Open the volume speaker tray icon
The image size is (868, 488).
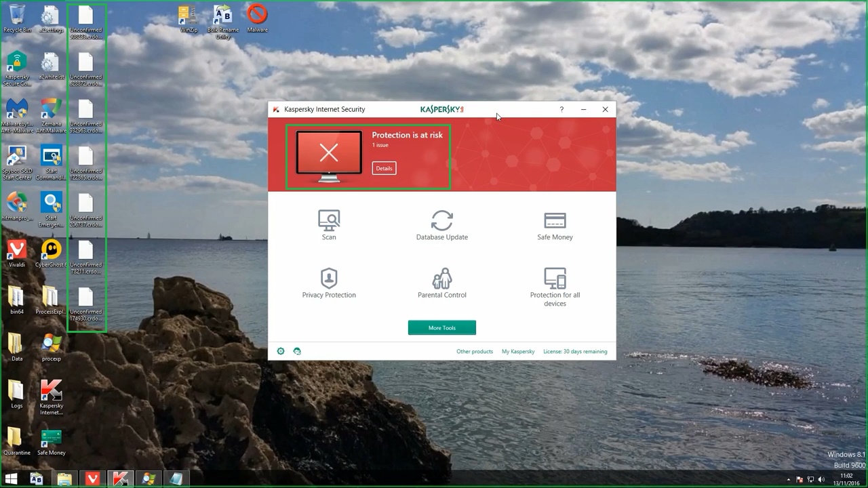tap(821, 480)
